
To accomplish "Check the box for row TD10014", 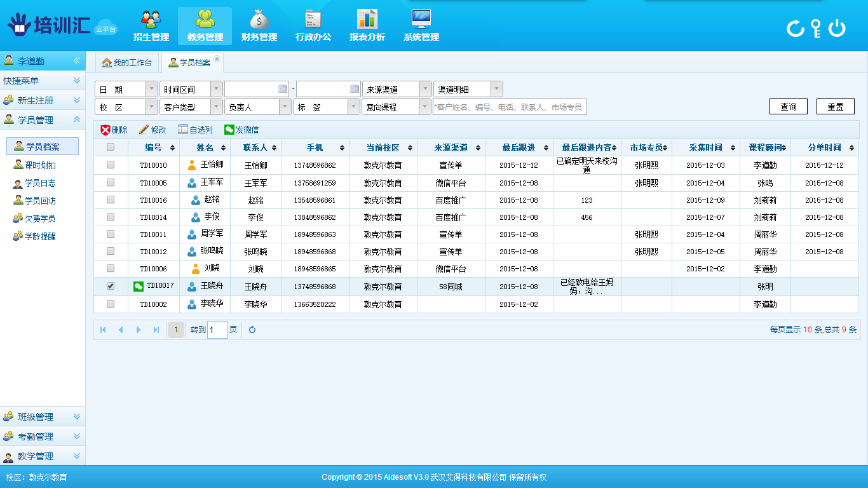I will [111, 217].
